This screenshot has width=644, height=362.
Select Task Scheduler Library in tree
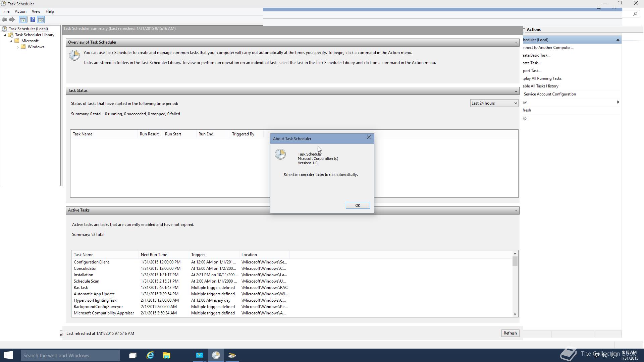coord(35,35)
